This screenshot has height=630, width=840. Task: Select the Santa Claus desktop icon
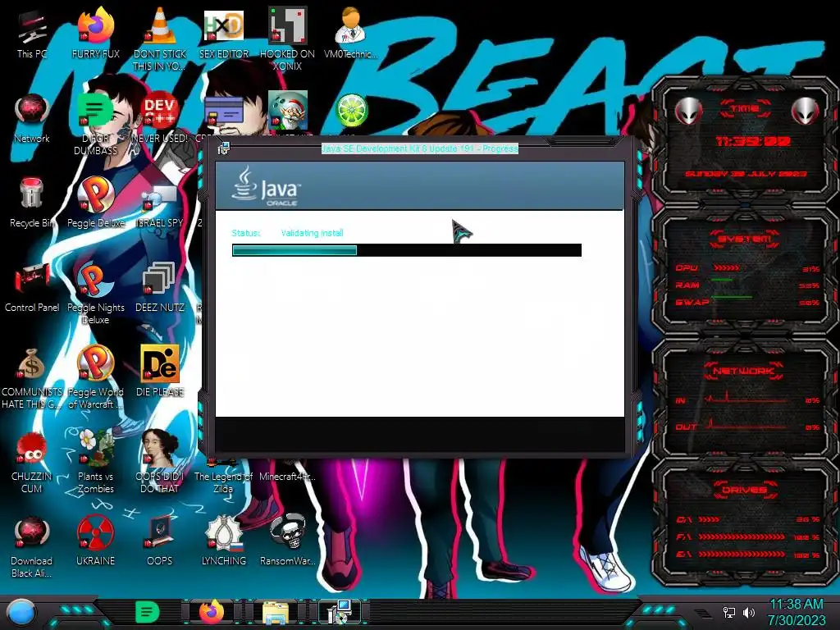point(288,111)
